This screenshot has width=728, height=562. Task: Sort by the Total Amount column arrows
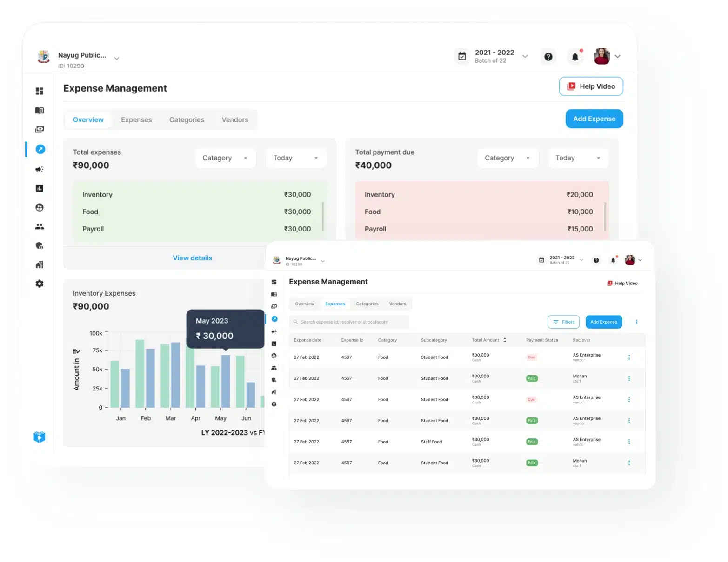tap(505, 340)
